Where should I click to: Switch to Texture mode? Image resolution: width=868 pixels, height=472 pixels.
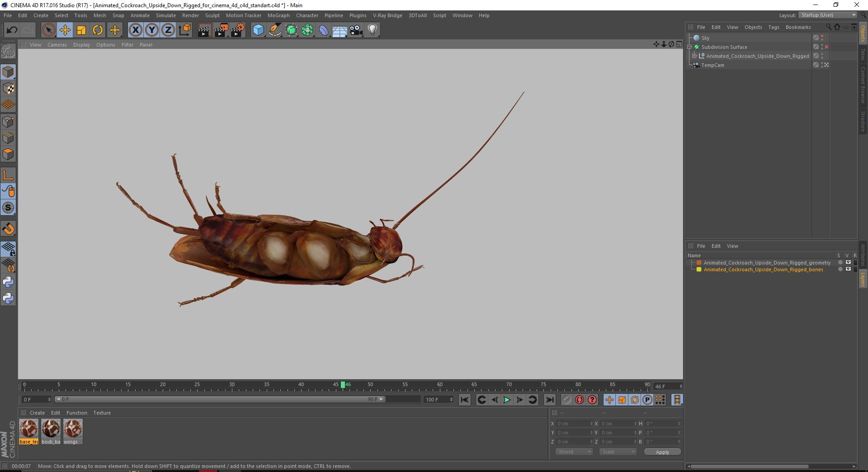click(8, 89)
